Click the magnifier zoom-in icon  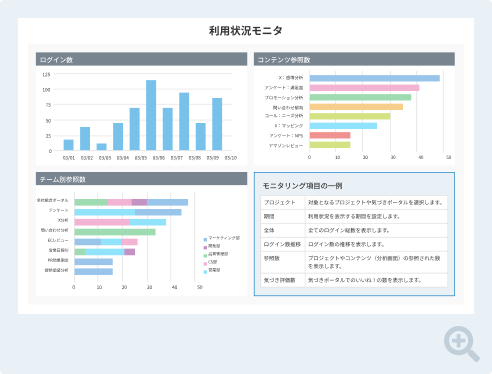click(462, 344)
